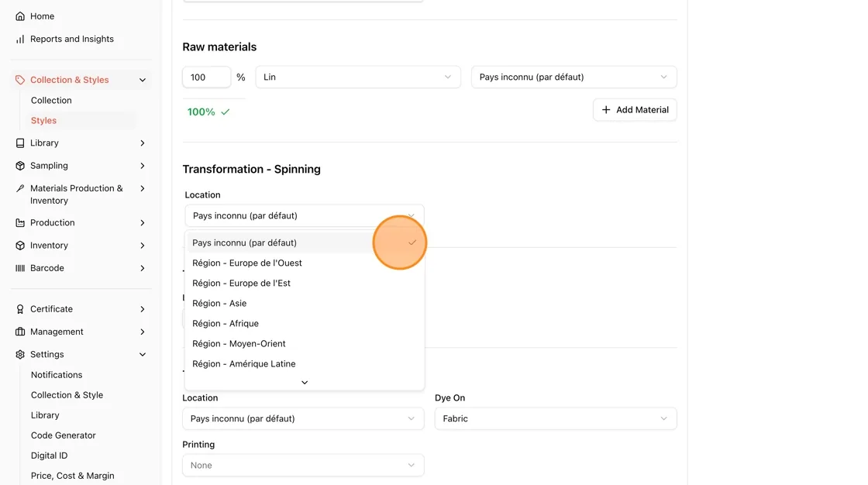Click the material percentage input field
Image resolution: width=868 pixels, height=485 pixels.
pos(206,77)
